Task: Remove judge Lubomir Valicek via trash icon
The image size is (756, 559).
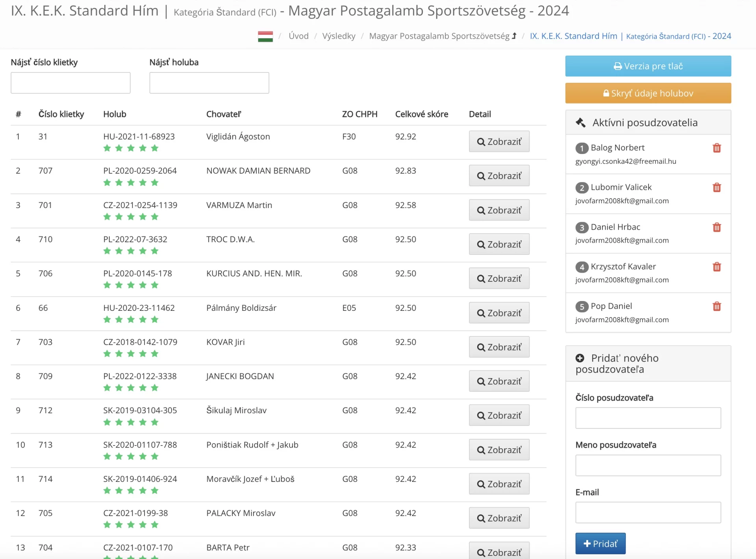Action: click(x=717, y=188)
